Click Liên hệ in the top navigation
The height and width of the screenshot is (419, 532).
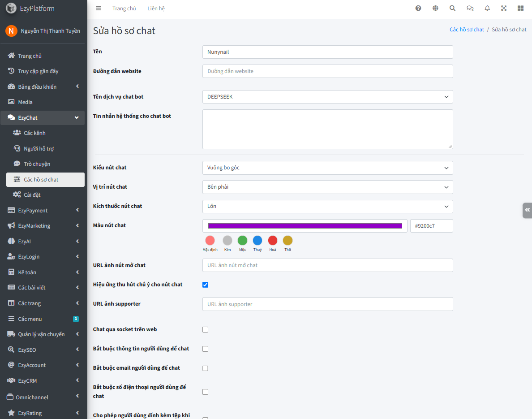(156, 9)
